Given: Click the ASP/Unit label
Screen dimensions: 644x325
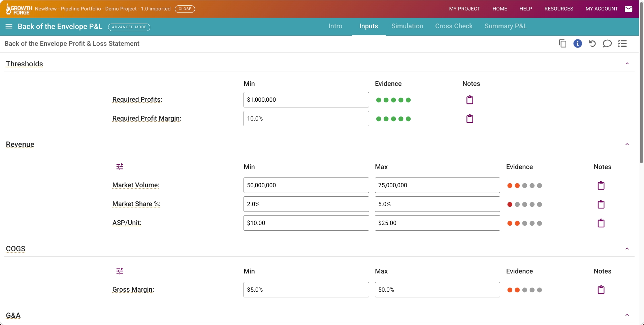Looking at the screenshot, I should click(127, 223).
